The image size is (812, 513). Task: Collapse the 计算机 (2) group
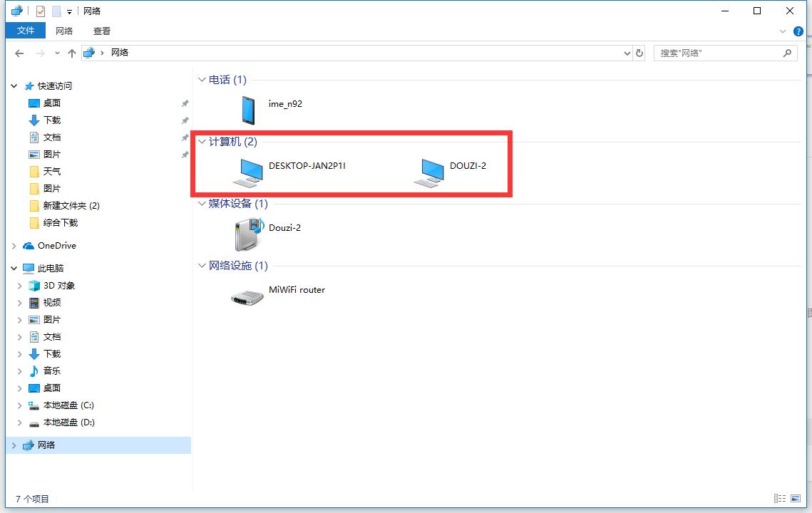pyautogui.click(x=202, y=142)
